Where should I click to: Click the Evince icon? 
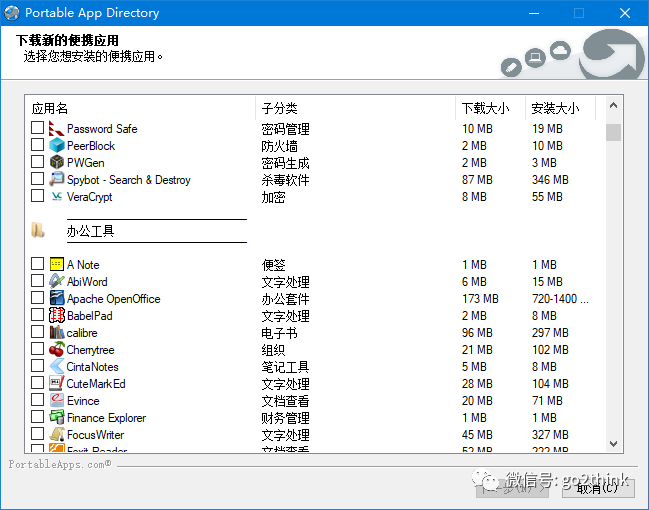56,400
